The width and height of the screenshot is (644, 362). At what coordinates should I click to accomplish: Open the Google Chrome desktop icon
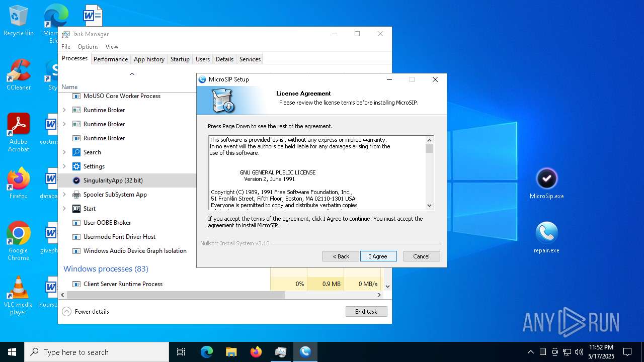click(x=19, y=241)
